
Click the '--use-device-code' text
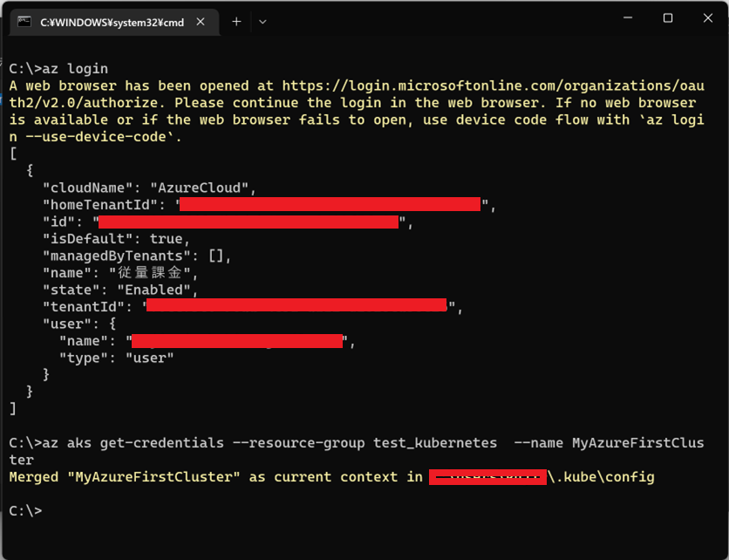point(95,137)
